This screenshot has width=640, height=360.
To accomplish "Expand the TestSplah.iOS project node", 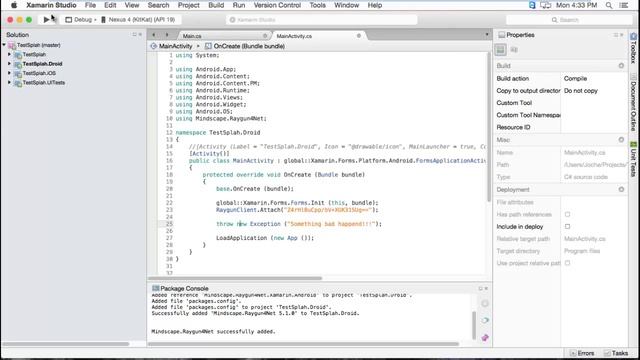I will click(x=9, y=73).
